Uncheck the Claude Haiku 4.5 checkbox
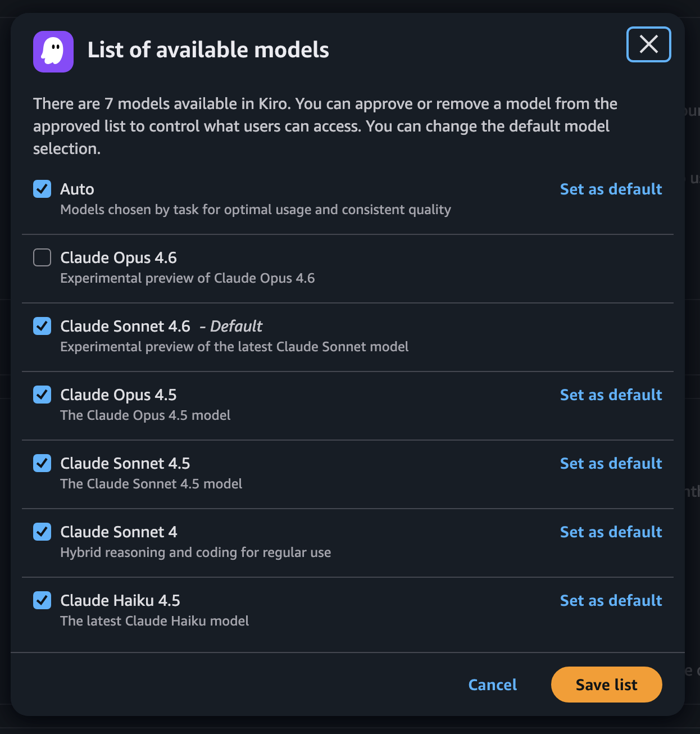 [42, 600]
